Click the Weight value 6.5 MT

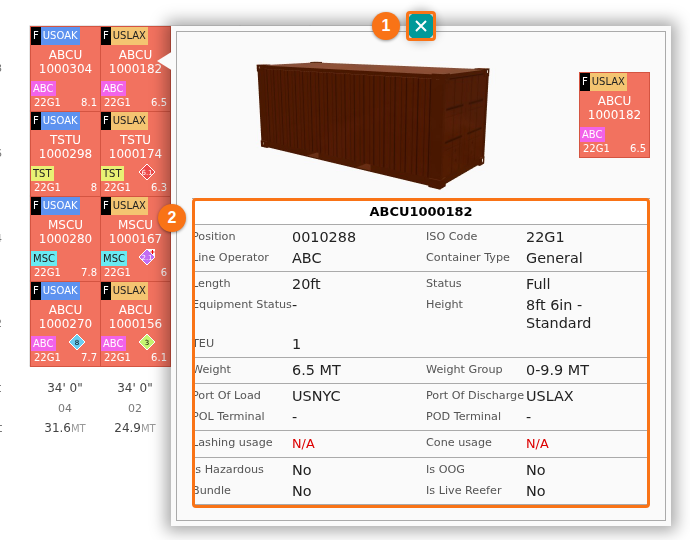[316, 370]
